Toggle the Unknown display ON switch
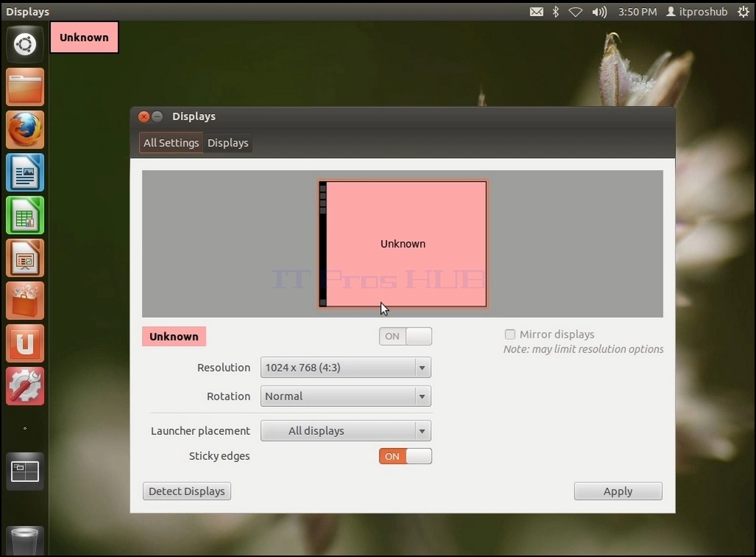This screenshot has height=557, width=756. pyautogui.click(x=405, y=336)
